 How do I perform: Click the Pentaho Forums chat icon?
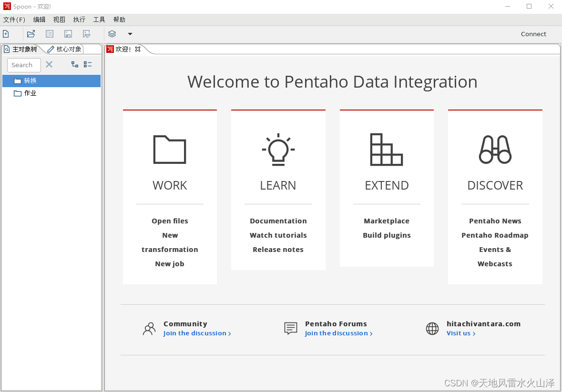[x=291, y=328]
